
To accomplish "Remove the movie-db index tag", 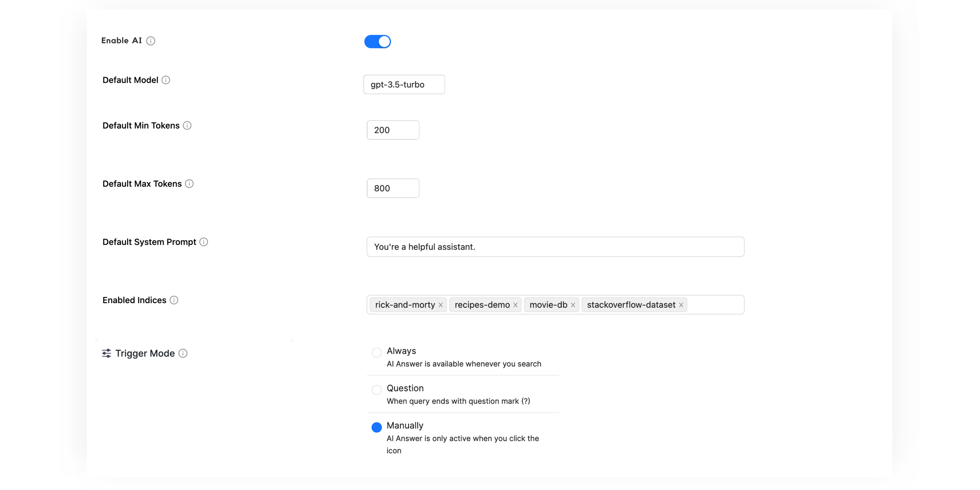I will pos(573,305).
